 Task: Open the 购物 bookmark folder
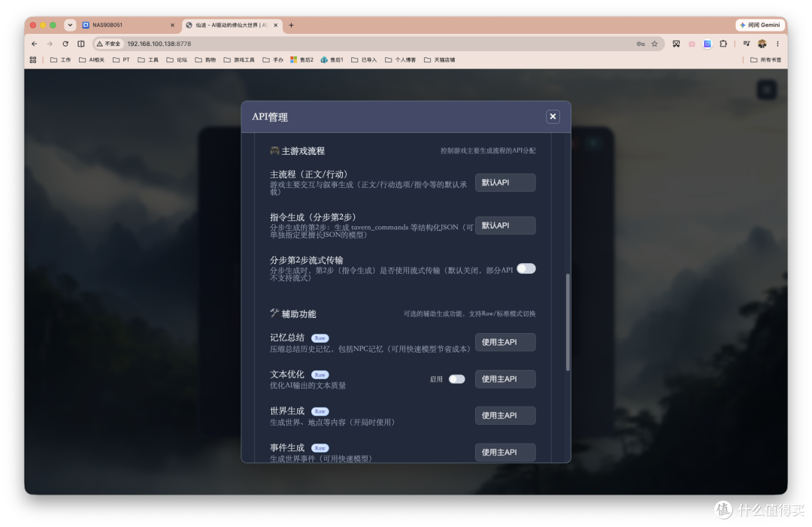pyautogui.click(x=205, y=60)
